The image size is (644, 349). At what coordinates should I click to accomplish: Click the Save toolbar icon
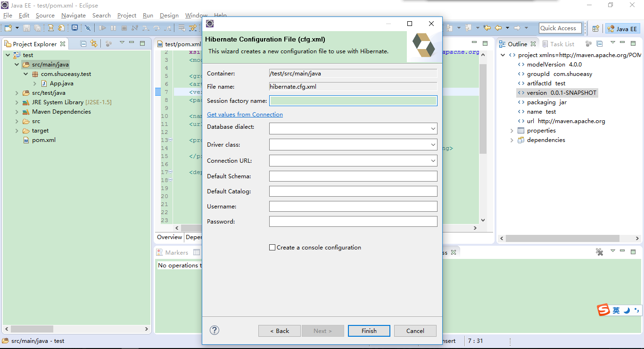click(27, 28)
